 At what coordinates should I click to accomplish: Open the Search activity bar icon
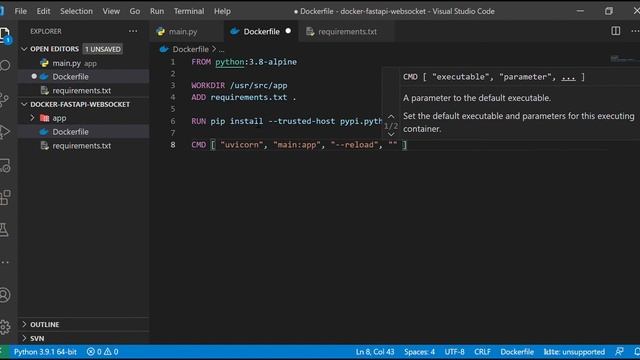pos(5,65)
